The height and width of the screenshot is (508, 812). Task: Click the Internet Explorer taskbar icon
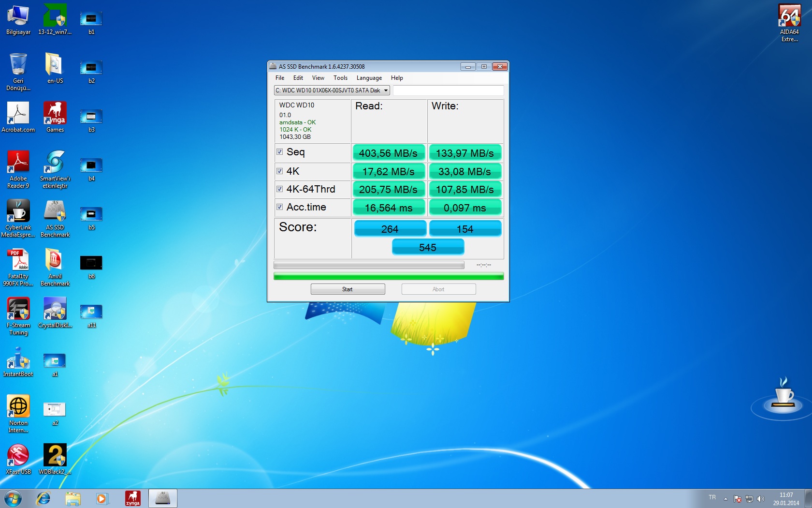[x=43, y=498]
